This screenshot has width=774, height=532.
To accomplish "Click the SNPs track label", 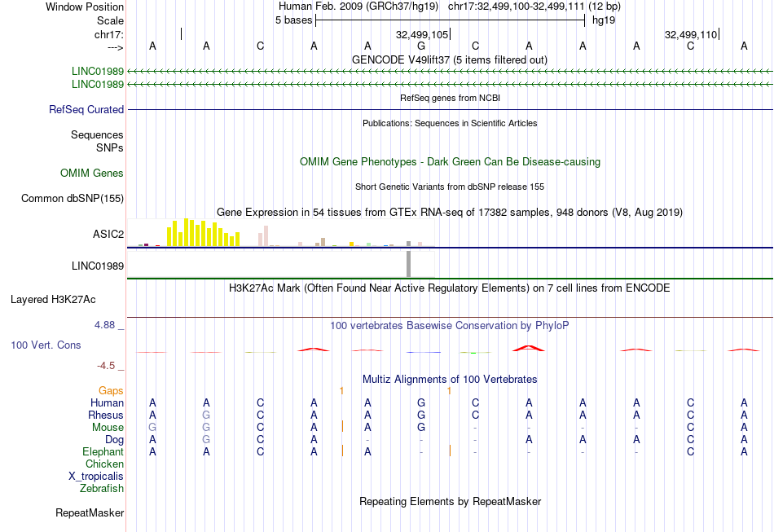I will [x=110, y=147].
